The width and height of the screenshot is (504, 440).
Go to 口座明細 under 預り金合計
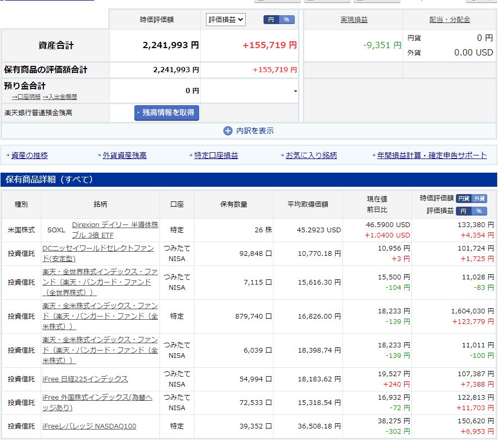[x=26, y=97]
